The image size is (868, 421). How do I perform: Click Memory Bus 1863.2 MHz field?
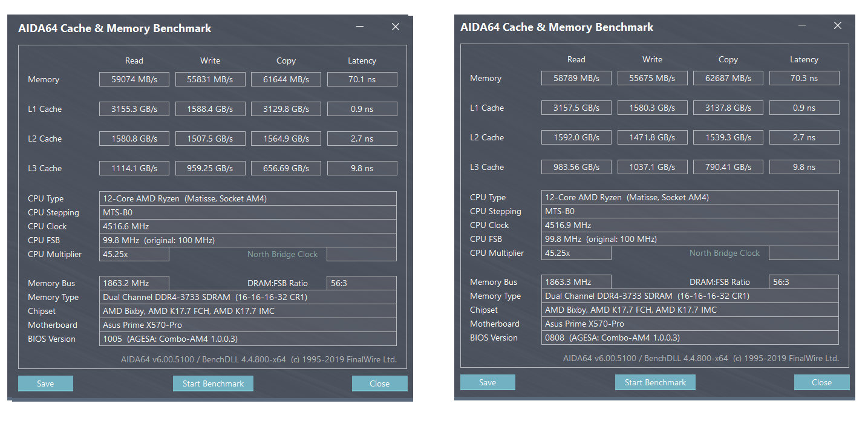[134, 283]
